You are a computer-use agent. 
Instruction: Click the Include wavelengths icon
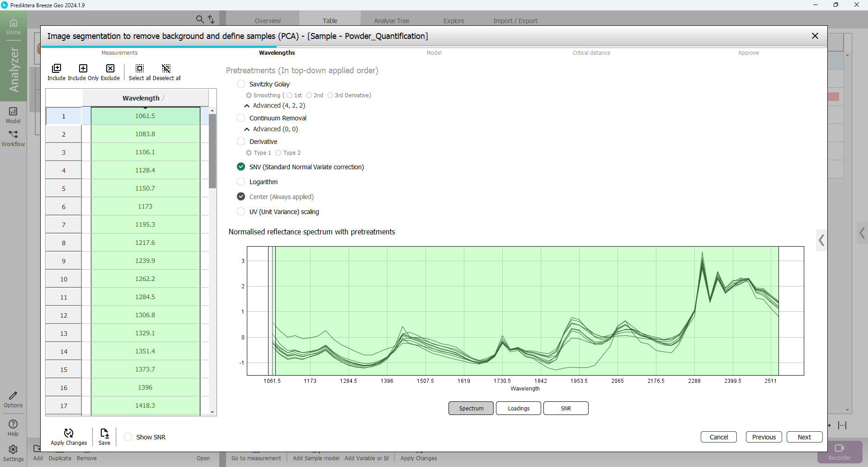pyautogui.click(x=57, y=69)
